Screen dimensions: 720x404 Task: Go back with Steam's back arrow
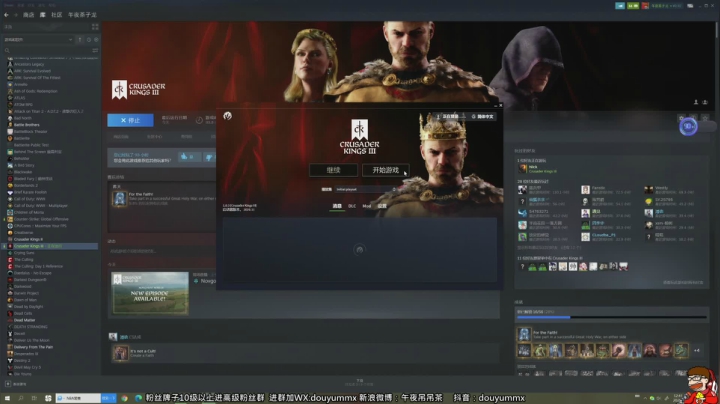(x=6, y=15)
